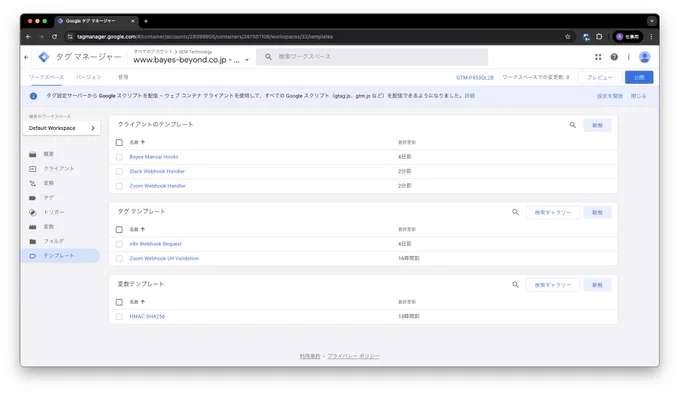Open the browser tab list dropdown
The height and width of the screenshot is (394, 680).
(651, 21)
